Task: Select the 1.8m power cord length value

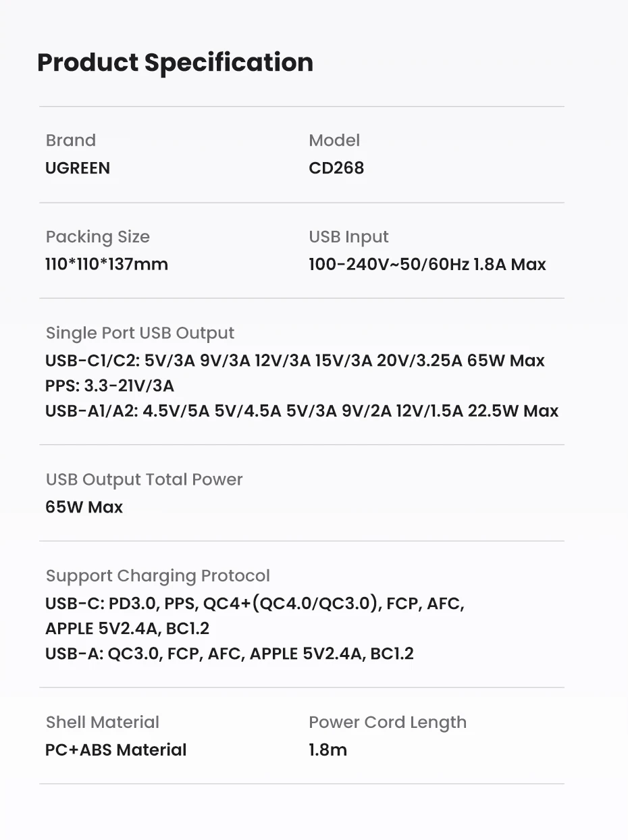Action: [x=328, y=750]
